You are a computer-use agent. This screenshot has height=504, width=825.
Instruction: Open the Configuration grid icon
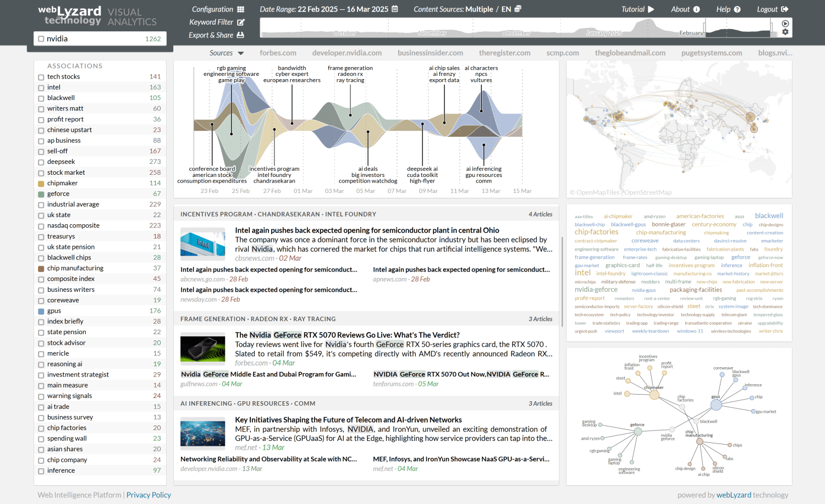tap(240, 9)
